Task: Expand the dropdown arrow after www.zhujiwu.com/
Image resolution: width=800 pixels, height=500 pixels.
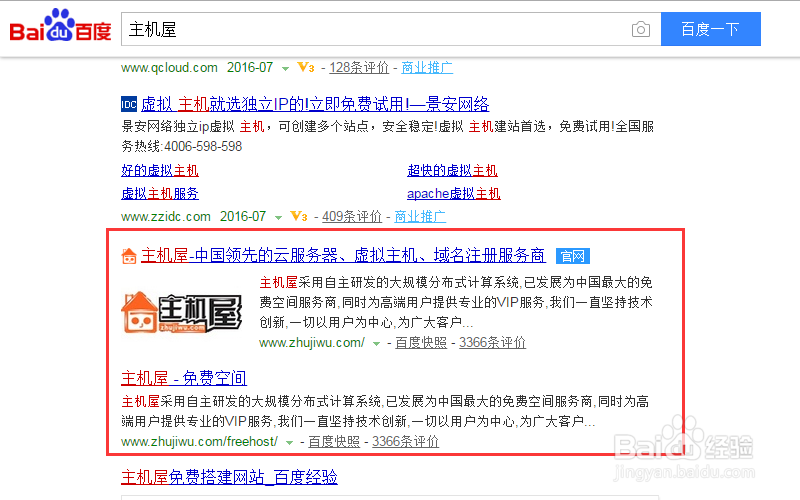Action: click(376, 343)
